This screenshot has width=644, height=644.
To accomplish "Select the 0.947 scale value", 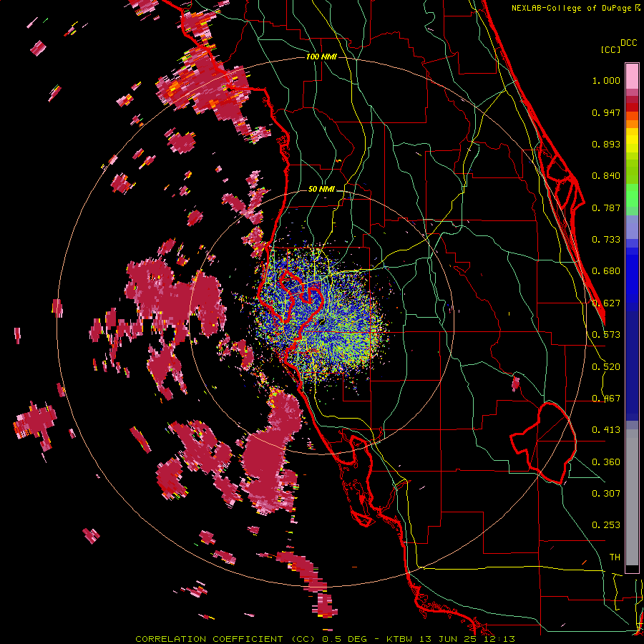I will [606, 112].
